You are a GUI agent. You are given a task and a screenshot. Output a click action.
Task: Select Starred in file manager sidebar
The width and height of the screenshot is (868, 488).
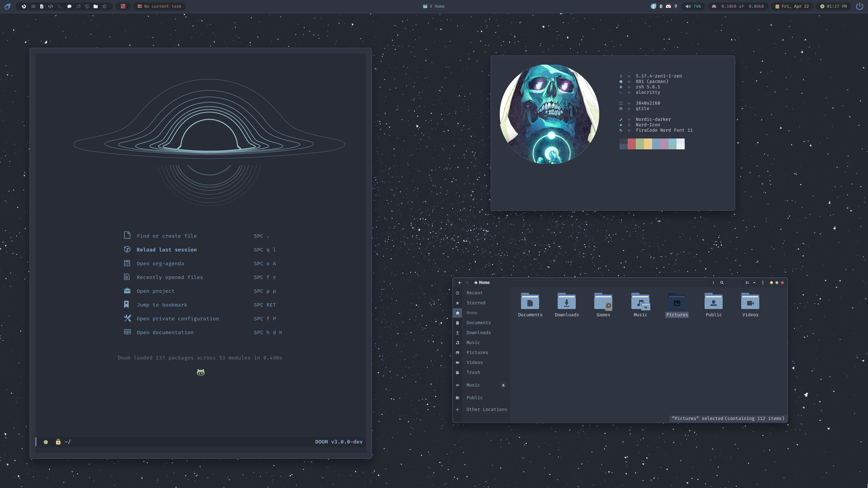(x=476, y=303)
